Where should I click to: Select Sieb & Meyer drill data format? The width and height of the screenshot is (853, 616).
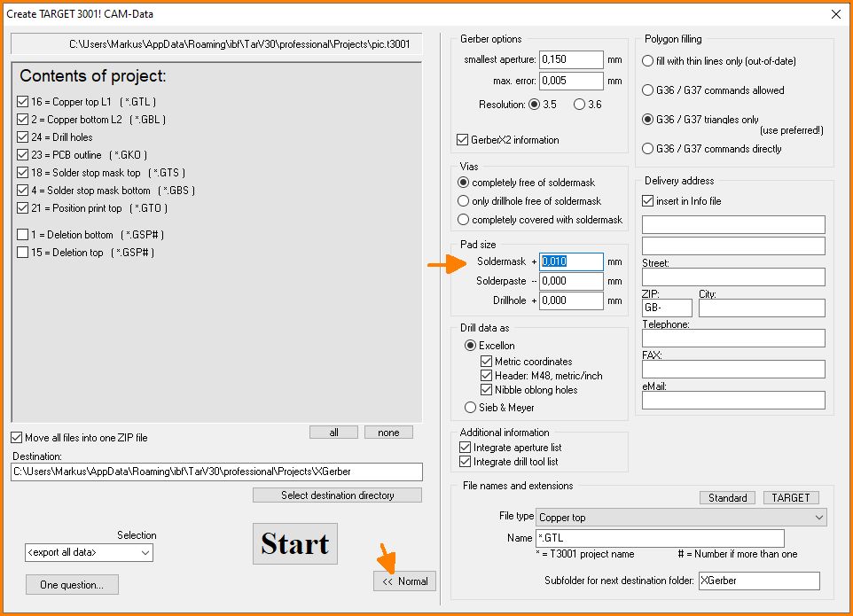tap(471, 408)
